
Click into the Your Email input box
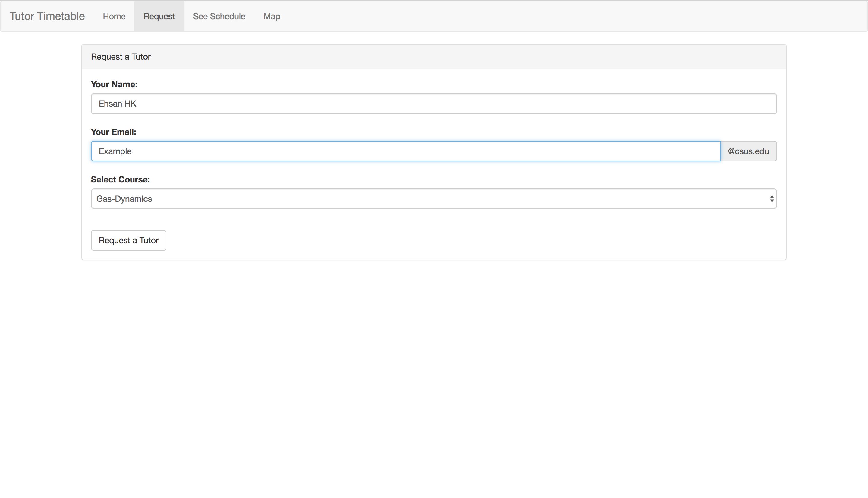point(405,151)
